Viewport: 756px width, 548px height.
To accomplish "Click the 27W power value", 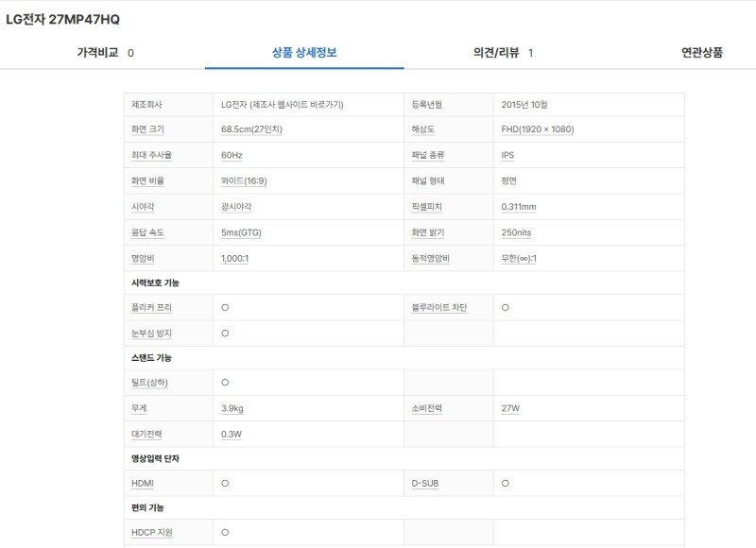I will (510, 408).
